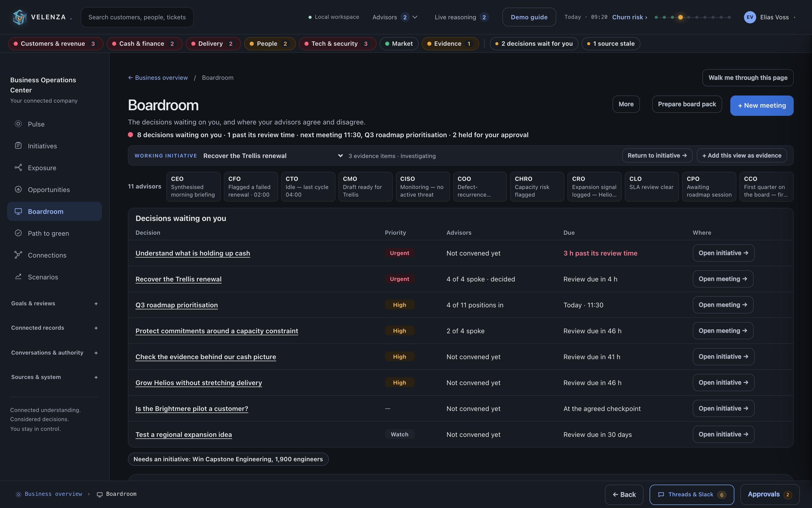Open the CFO advisor card
Viewport: 812px width, 508px height.
click(x=251, y=187)
